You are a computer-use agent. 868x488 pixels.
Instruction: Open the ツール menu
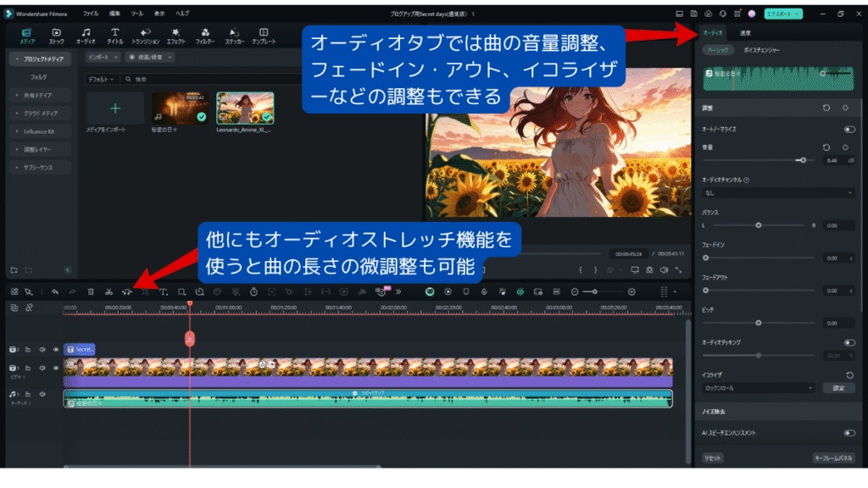(x=136, y=14)
